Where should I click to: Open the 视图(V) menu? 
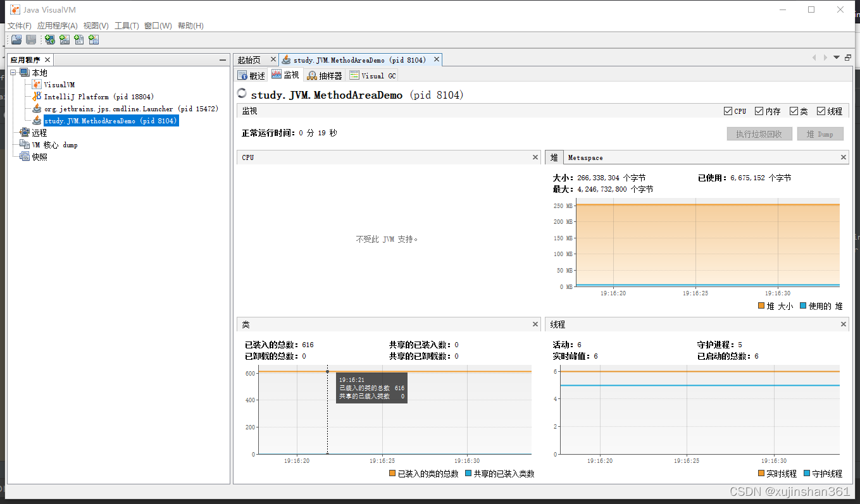point(96,26)
